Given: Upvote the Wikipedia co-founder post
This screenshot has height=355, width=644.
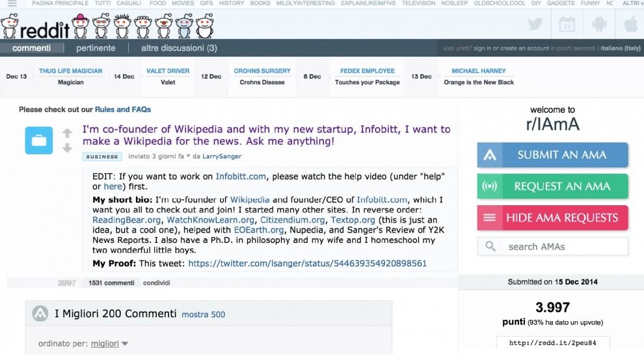Looking at the screenshot, I should (68, 133).
